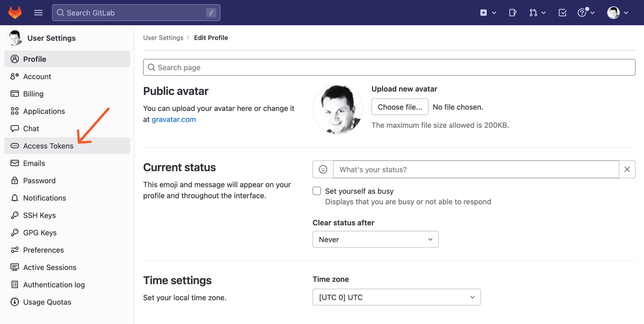The height and width of the screenshot is (324, 644).
Task: Open the gravatar.com link
Action: click(173, 119)
